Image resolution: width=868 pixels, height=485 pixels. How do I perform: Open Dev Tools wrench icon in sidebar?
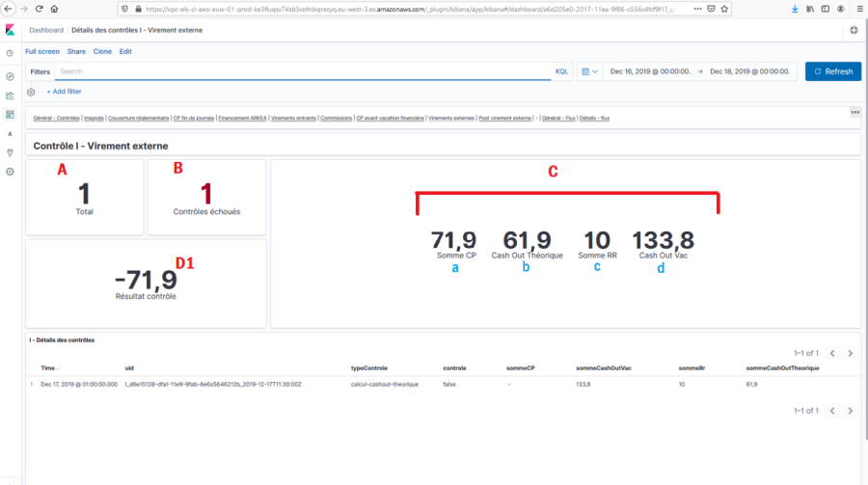(10, 151)
